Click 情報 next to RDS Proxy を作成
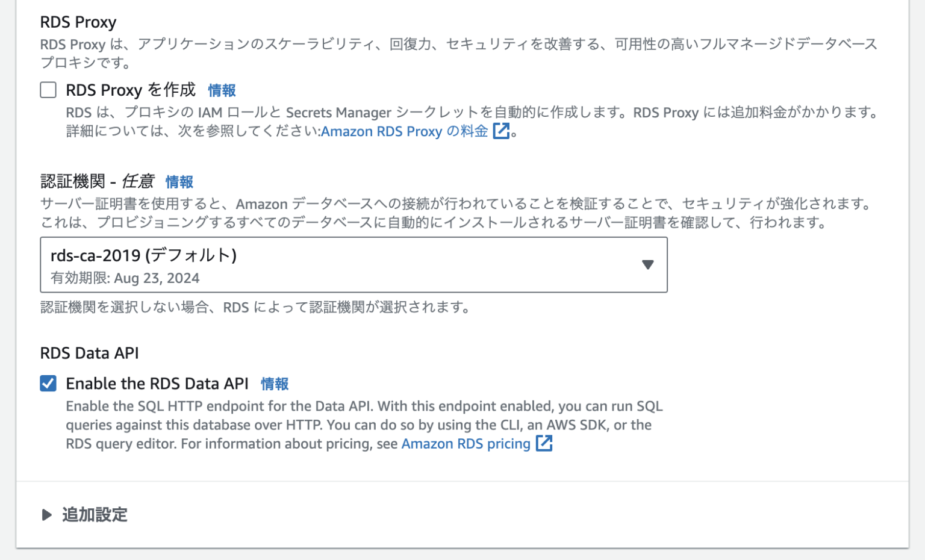The image size is (925, 560). (x=221, y=90)
